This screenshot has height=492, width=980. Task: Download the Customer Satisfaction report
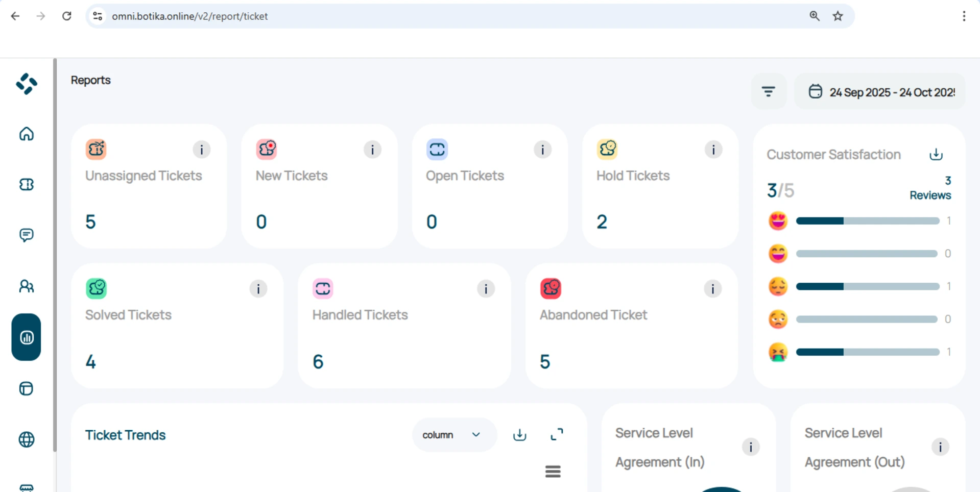(x=936, y=155)
